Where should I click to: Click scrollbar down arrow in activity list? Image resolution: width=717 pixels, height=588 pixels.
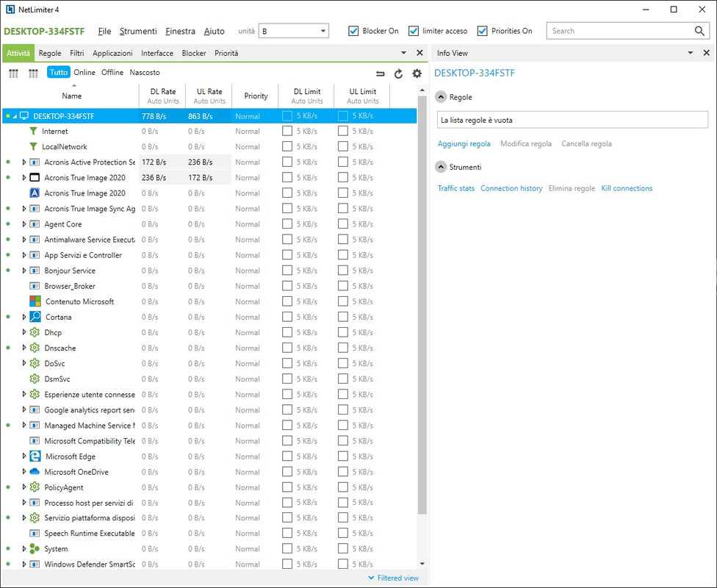(422, 564)
